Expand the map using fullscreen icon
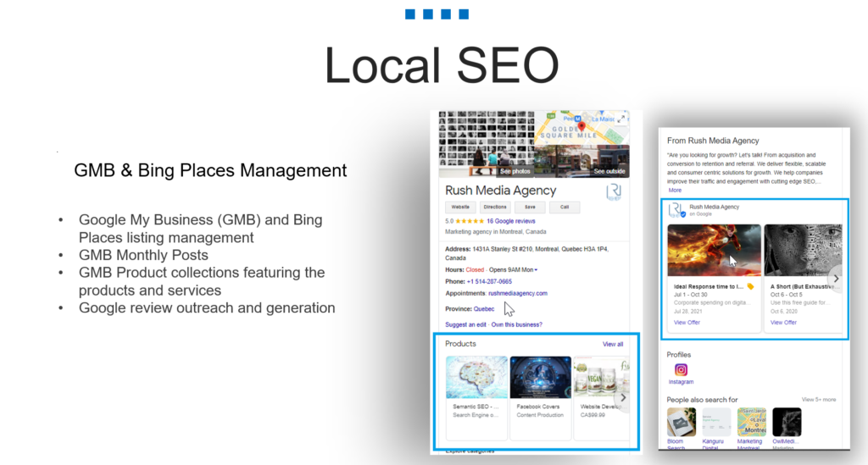868x465 pixels. (x=622, y=118)
